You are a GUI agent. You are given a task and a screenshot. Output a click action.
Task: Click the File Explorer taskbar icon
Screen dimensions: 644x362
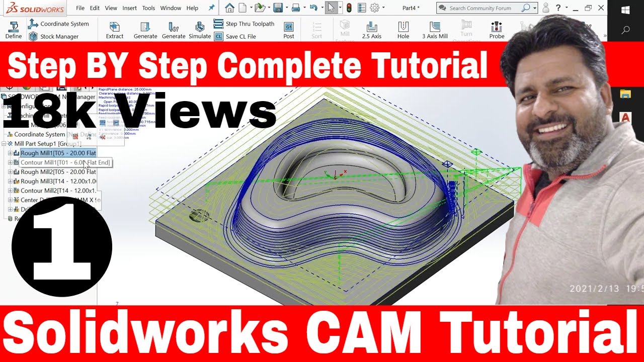coord(625,94)
